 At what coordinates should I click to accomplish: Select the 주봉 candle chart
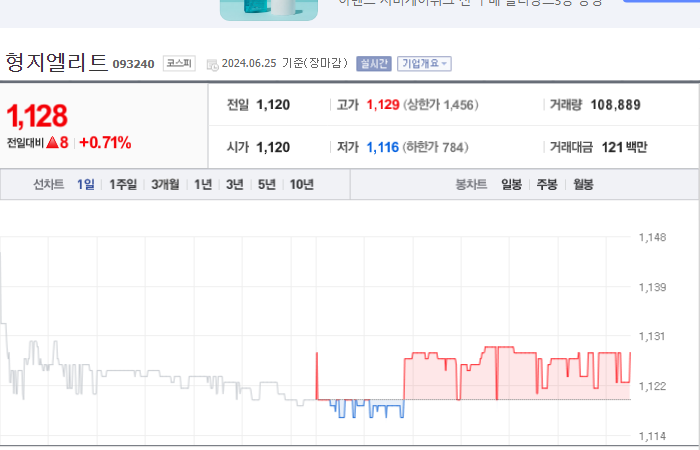point(547,184)
